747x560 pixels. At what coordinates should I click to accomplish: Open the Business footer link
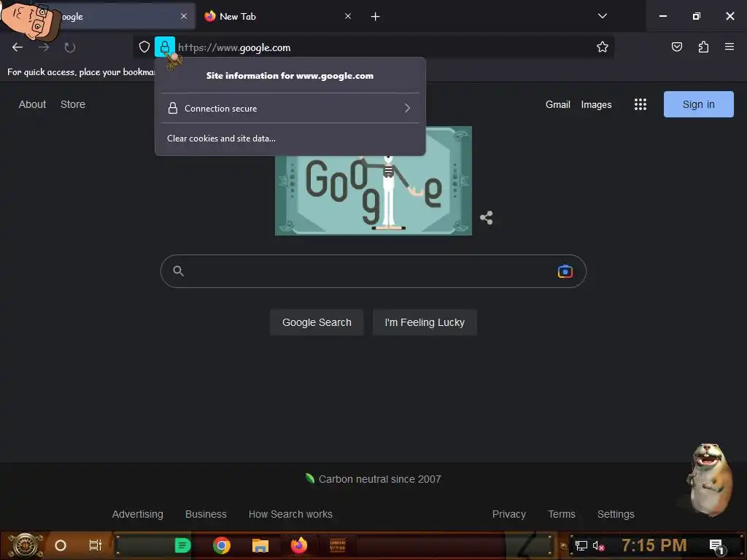(x=206, y=514)
